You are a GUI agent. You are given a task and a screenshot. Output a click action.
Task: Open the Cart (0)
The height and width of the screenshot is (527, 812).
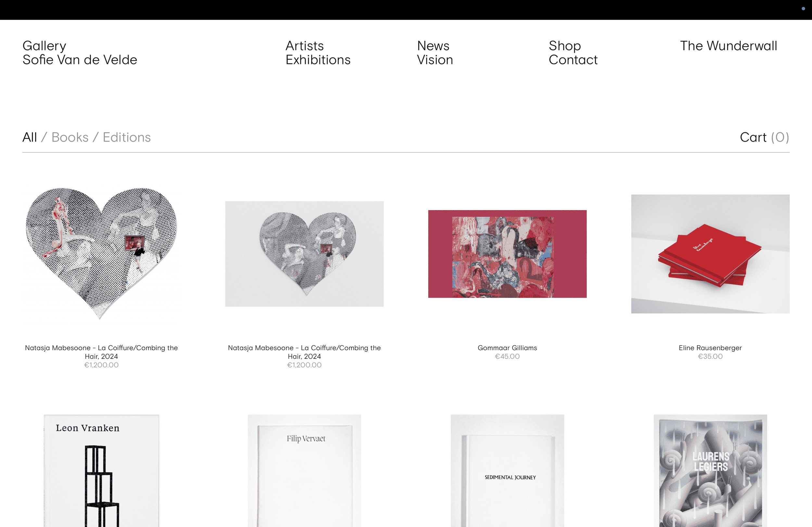764,137
